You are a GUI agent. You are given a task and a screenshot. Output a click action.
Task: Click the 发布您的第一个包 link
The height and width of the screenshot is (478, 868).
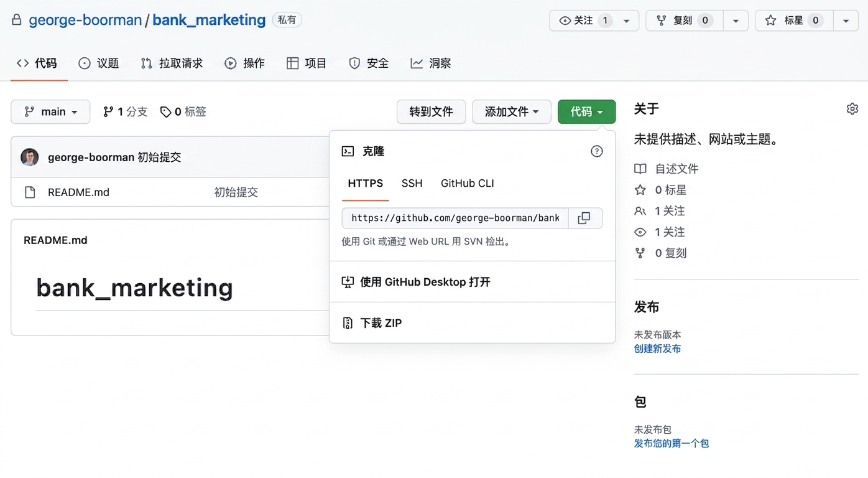tap(672, 444)
